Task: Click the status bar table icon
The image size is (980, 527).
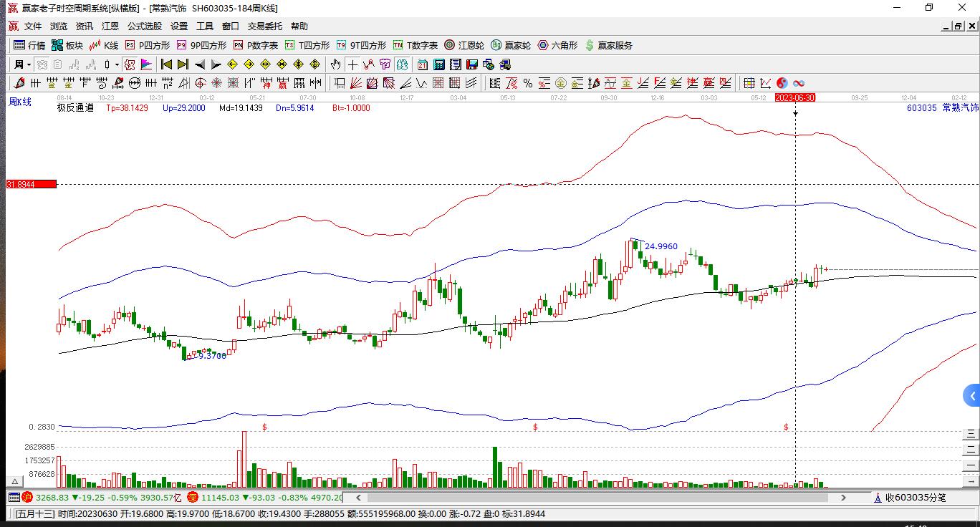Action: 14,497
